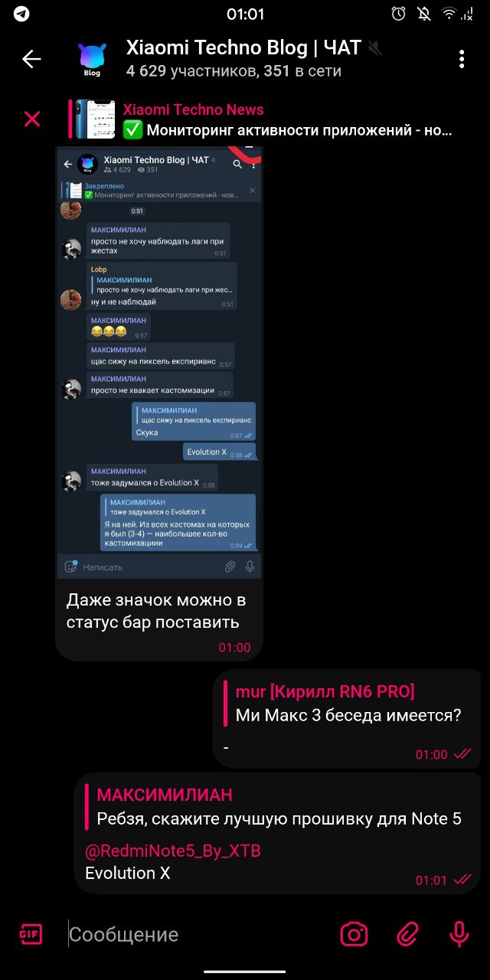Open the Xiaomi Techno Blog group avatar
490x980 pixels.
93,59
